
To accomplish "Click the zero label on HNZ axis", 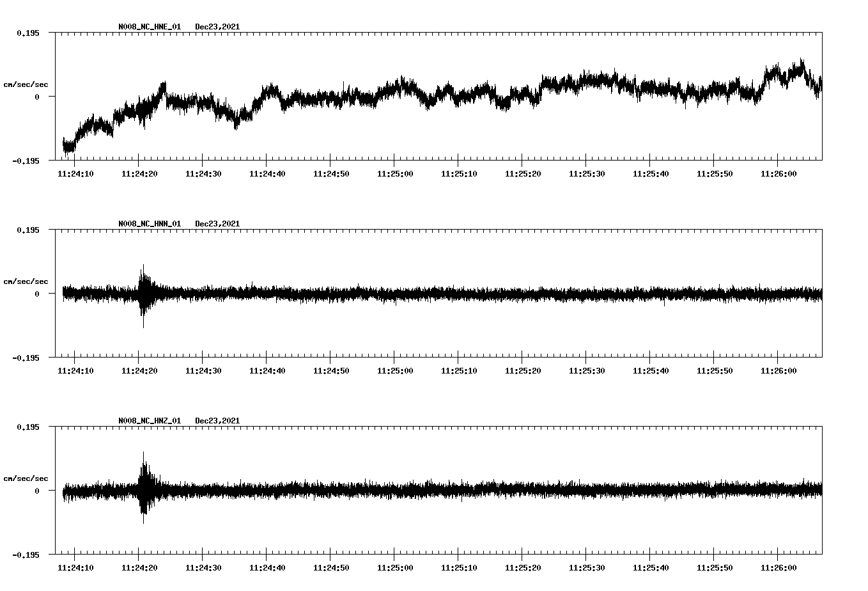I will click(x=37, y=491).
